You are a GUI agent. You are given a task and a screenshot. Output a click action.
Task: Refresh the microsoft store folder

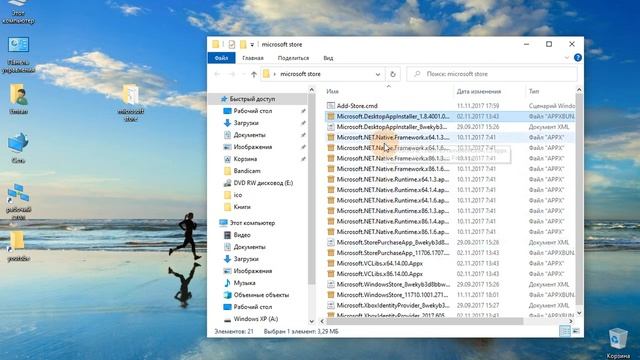coord(393,74)
